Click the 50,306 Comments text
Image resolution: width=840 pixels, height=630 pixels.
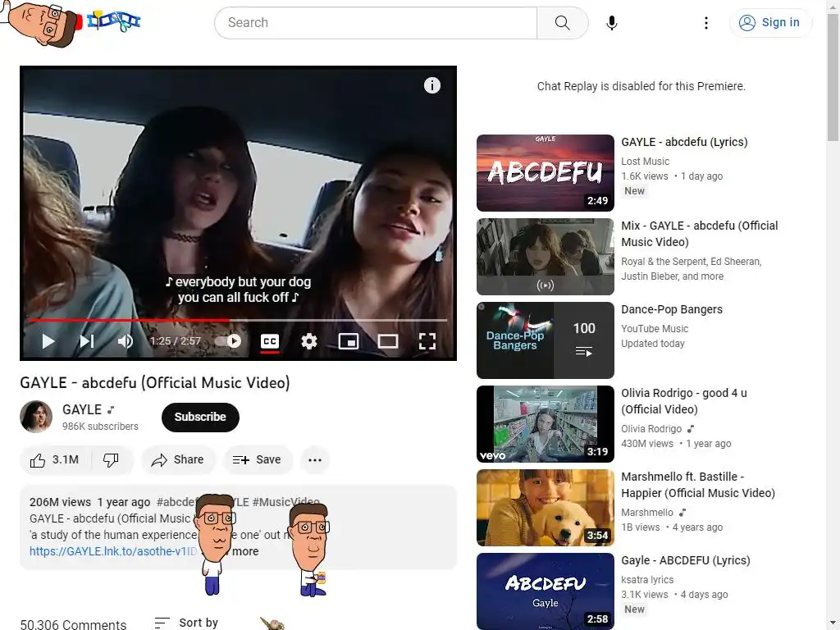click(x=73, y=624)
